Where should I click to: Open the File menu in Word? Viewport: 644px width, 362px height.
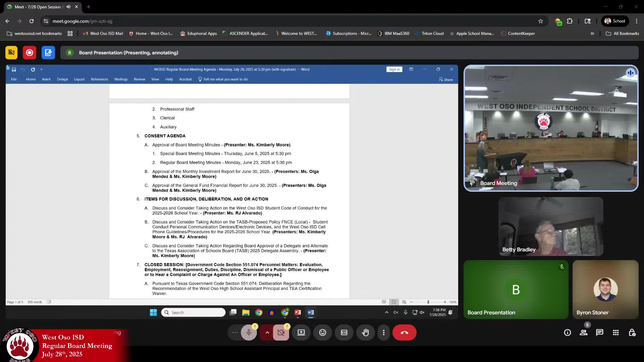14,79
